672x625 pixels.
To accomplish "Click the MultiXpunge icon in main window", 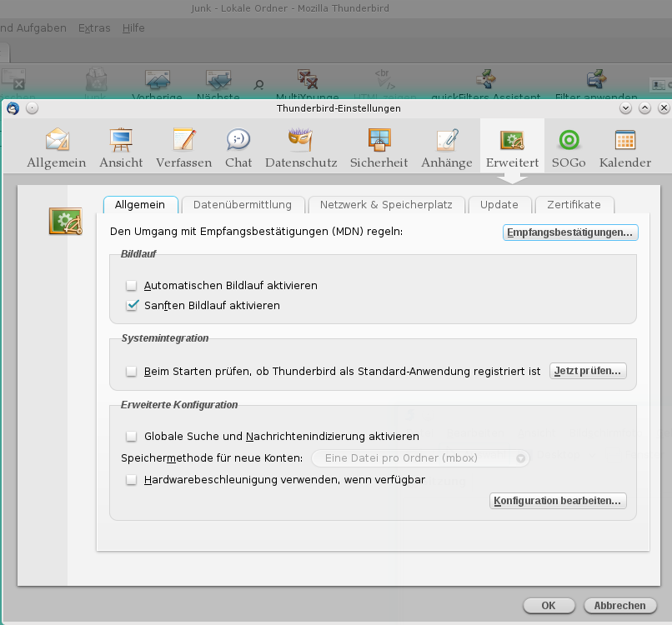I will 308,79.
